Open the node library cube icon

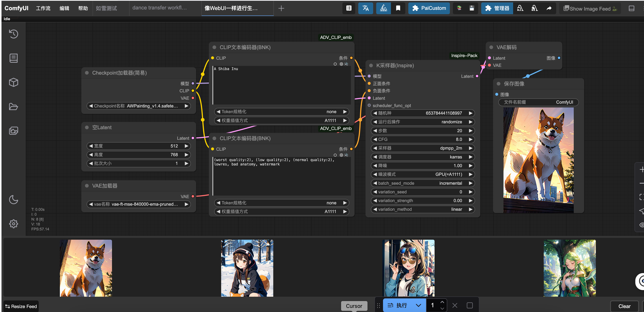[13, 82]
